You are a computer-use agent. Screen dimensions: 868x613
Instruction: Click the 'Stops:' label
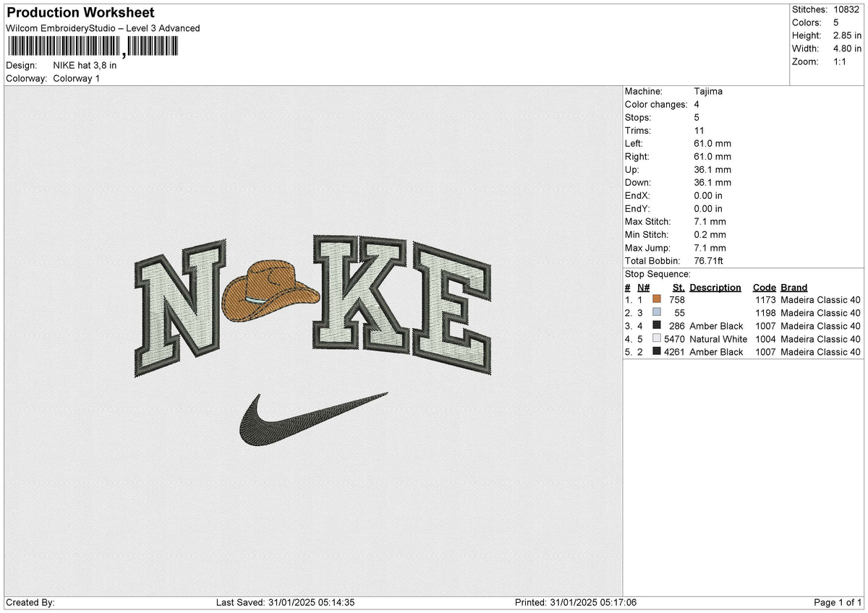[x=638, y=118]
